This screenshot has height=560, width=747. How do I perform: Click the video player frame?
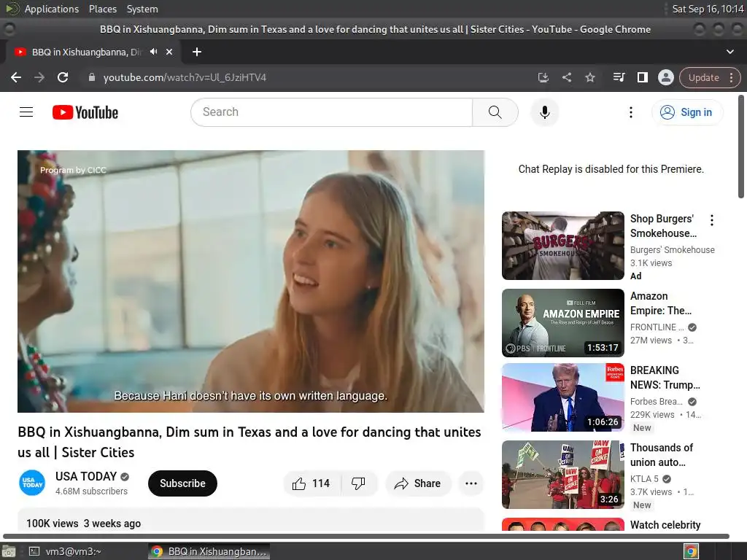point(251,281)
